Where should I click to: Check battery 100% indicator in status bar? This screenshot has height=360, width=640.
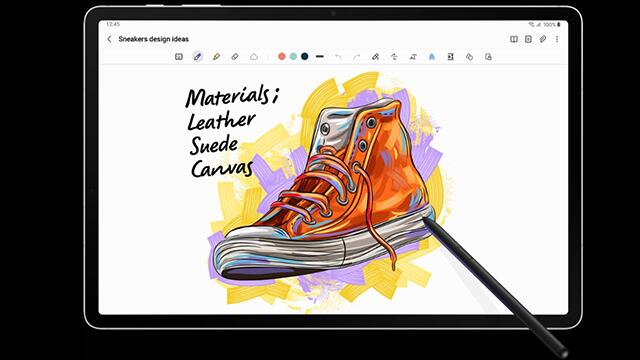point(551,24)
